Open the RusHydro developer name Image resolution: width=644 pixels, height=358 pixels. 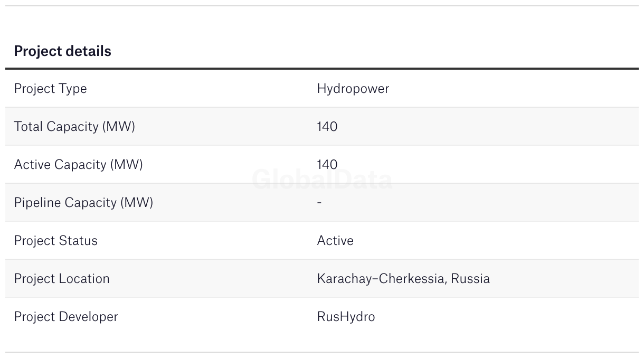346,317
